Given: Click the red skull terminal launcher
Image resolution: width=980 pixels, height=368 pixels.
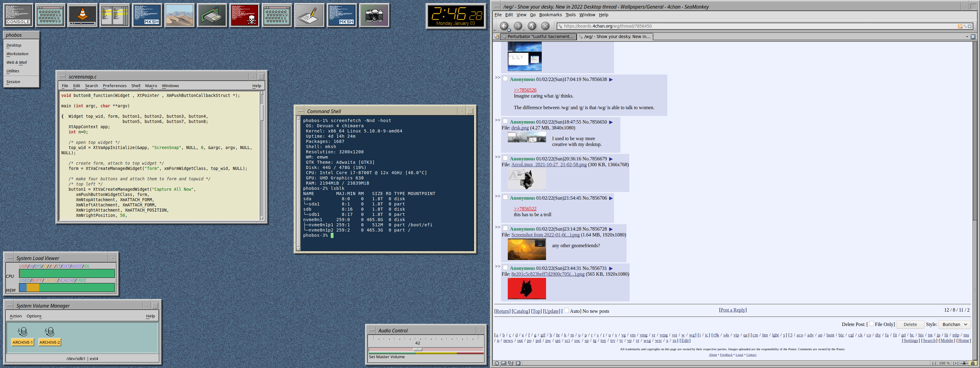Looking at the screenshot, I should pyautogui.click(x=245, y=15).
